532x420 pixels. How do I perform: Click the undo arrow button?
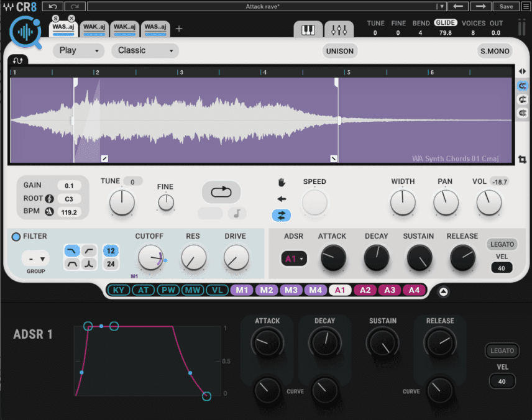(x=53, y=6)
